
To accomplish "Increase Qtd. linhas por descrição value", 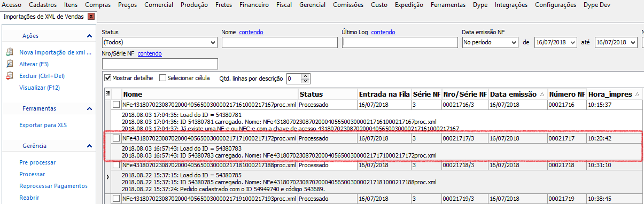I will 306,76.
